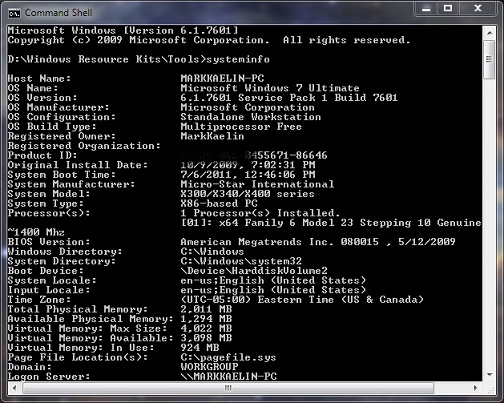Viewport: 504px width, 403px height.
Task: Click the WORKGROUP domain value
Action: tap(209, 367)
